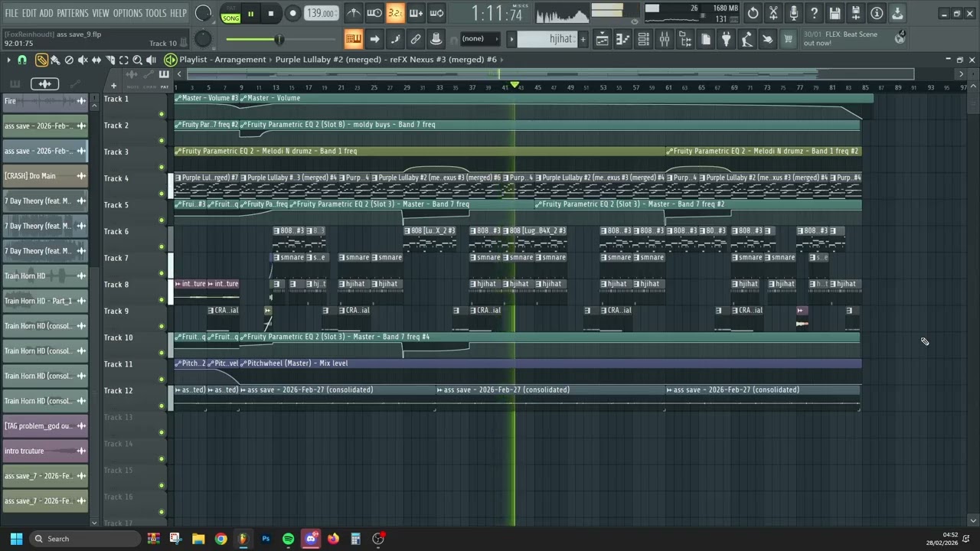This screenshot has width=980, height=551.
Task: Click the main pitch knob
Action: (203, 39)
